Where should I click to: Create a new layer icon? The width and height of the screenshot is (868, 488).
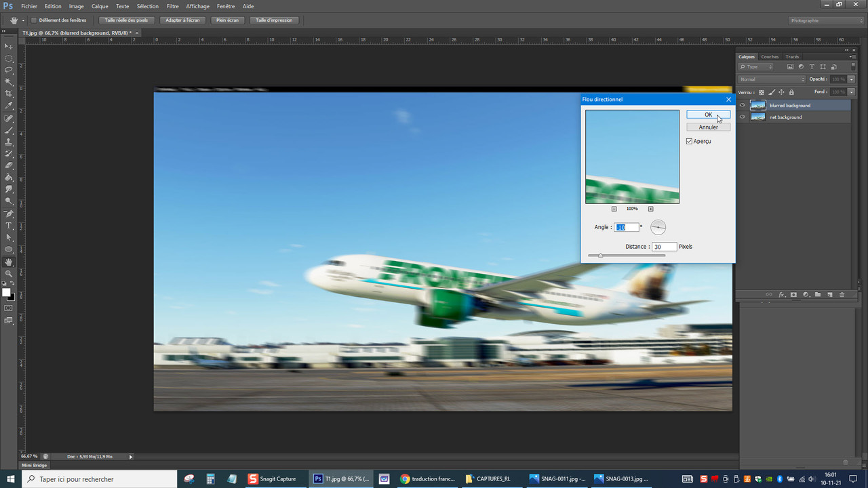tap(830, 295)
